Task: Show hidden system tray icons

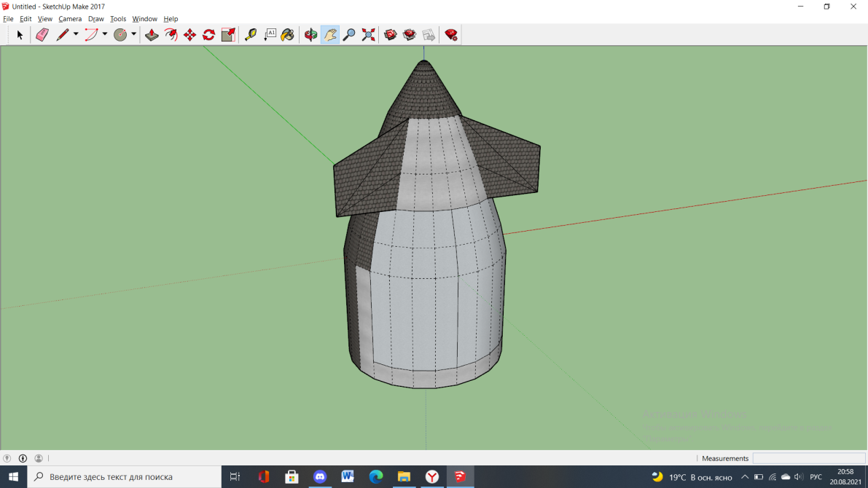Action: [745, 477]
